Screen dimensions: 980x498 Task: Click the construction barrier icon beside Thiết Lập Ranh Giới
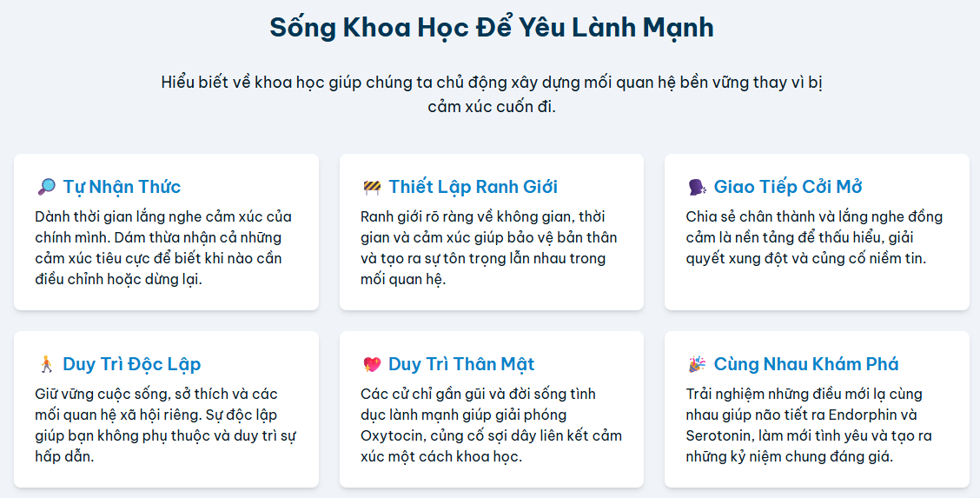(x=371, y=188)
